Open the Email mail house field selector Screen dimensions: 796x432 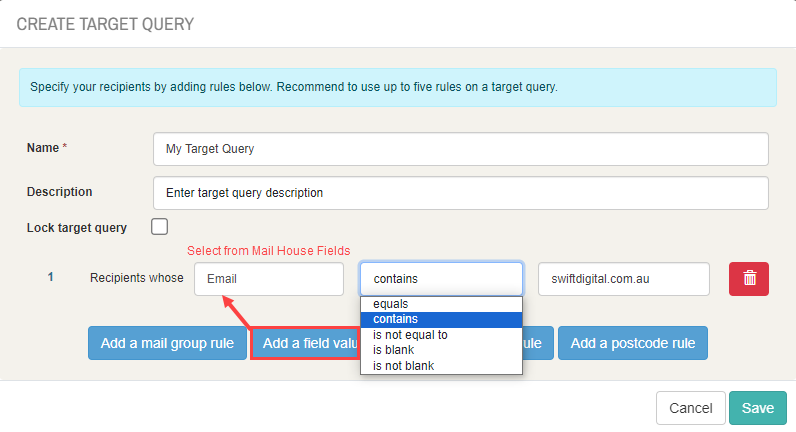(269, 279)
